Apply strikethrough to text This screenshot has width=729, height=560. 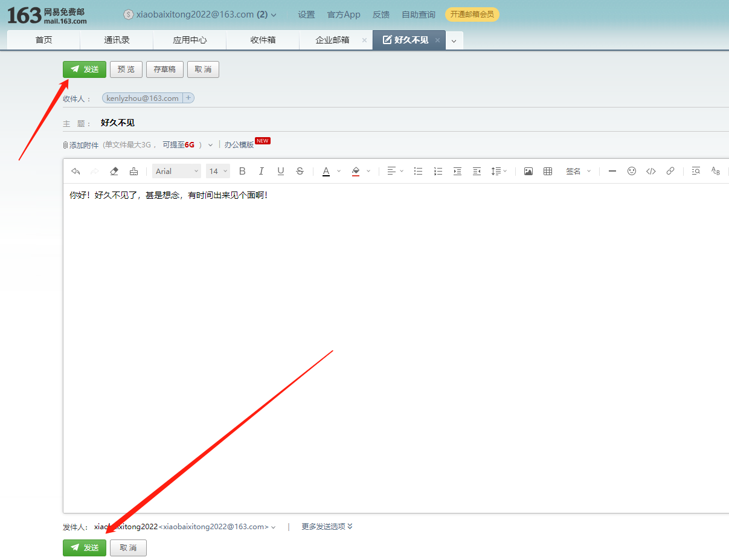click(300, 172)
